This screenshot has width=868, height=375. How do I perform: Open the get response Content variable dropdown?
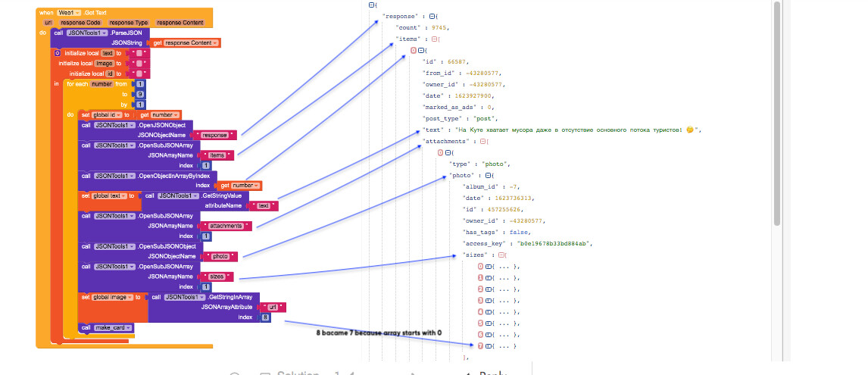click(215, 43)
